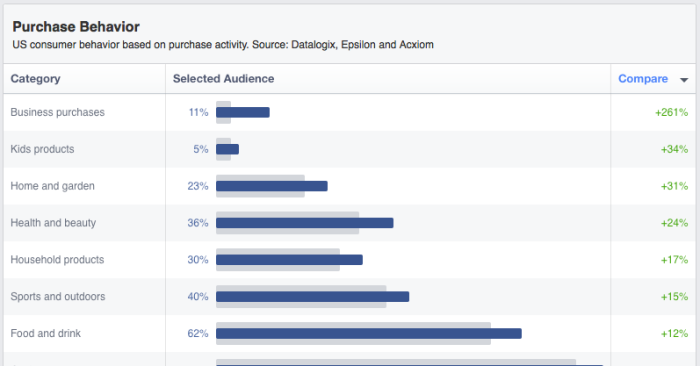Click the Selected Audience column header
The image size is (700, 366).
(x=223, y=79)
